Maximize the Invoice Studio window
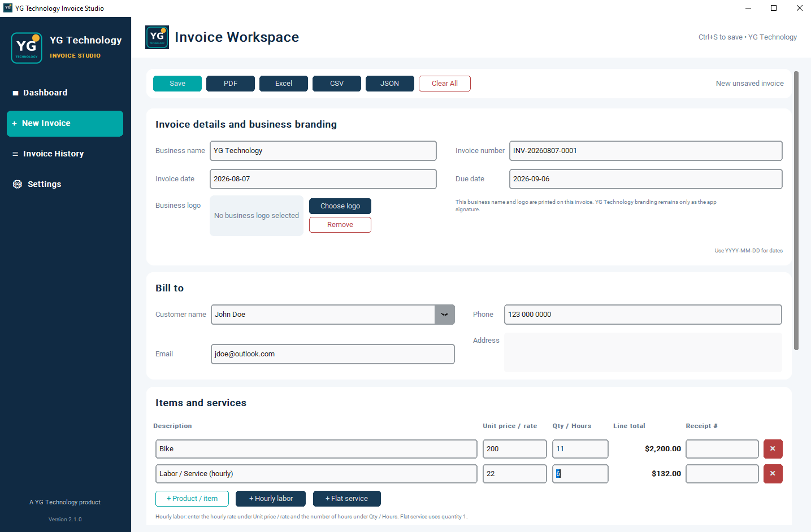The width and height of the screenshot is (811, 532). point(774,8)
